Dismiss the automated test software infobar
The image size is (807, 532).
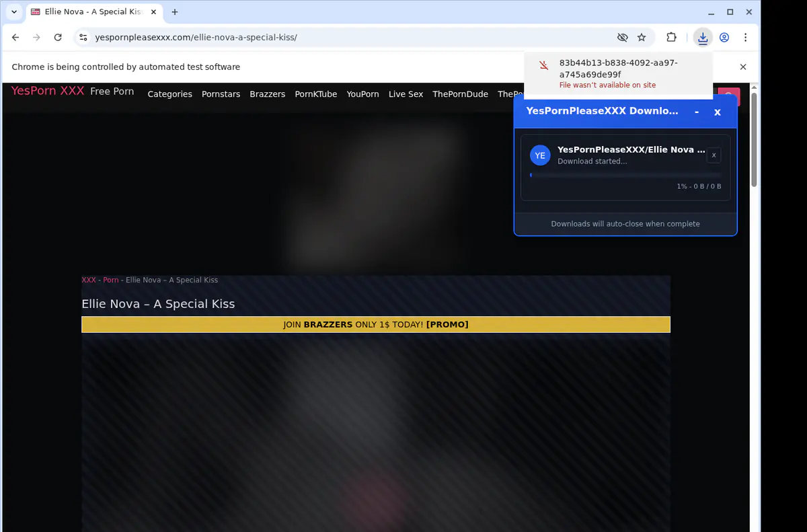pos(743,67)
